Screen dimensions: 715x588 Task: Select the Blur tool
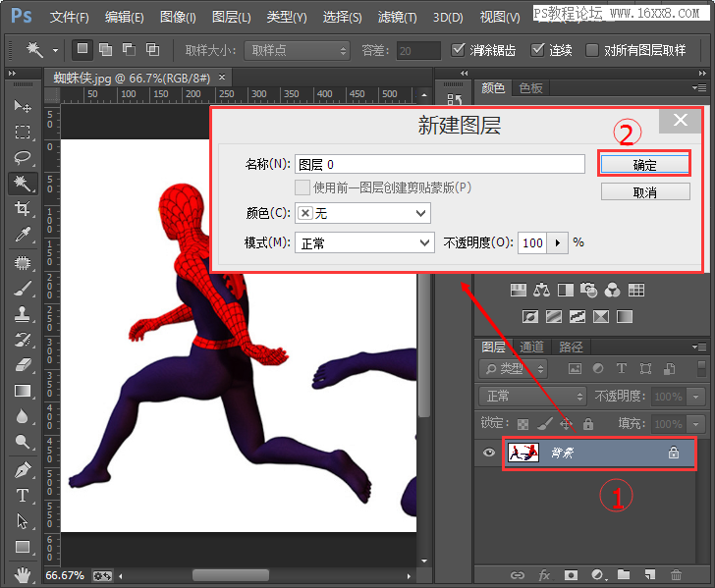pos(22,416)
